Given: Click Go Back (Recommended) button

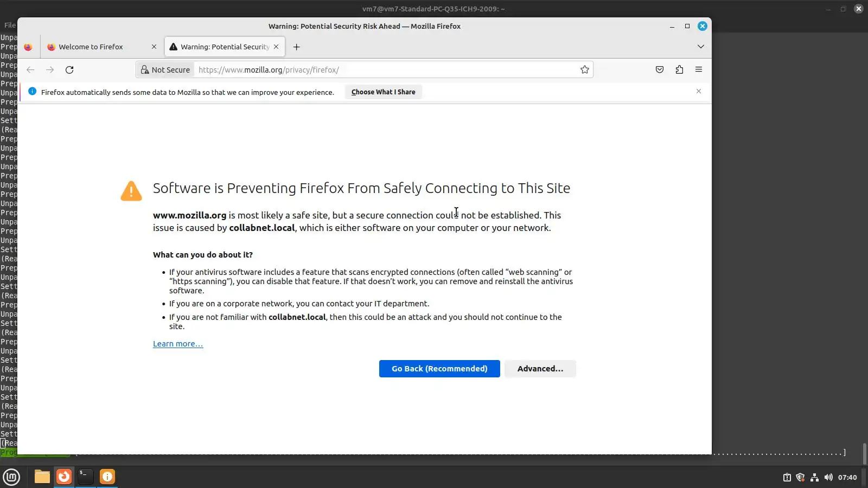Looking at the screenshot, I should pyautogui.click(x=439, y=369).
